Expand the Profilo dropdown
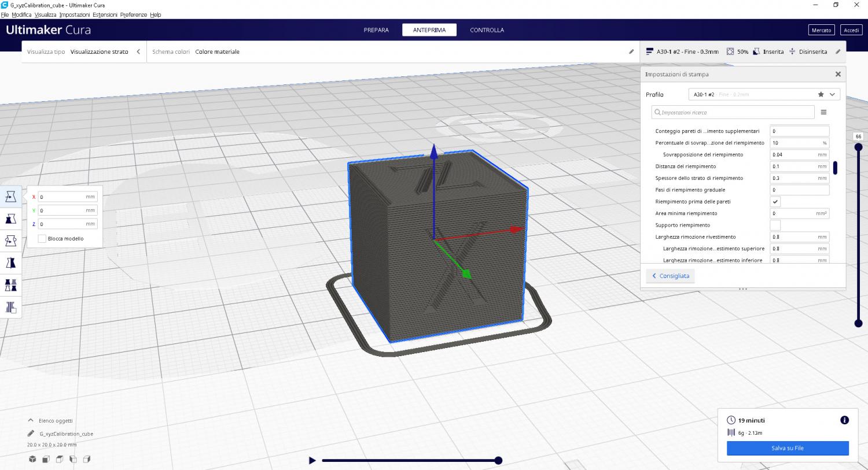Image resolution: width=868 pixels, height=470 pixels. [832, 94]
